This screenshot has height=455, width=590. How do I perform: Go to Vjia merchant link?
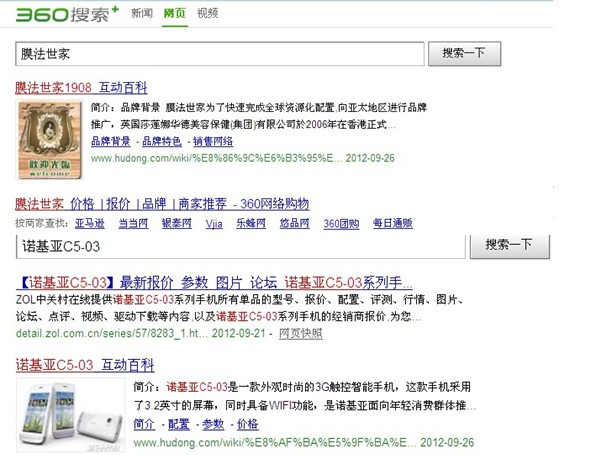point(214,224)
